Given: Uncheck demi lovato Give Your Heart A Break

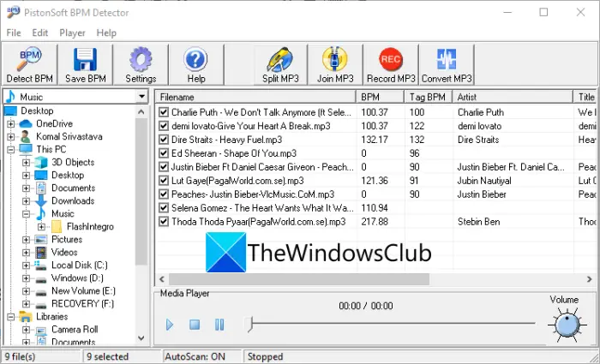Looking at the screenshot, I should pos(164,126).
